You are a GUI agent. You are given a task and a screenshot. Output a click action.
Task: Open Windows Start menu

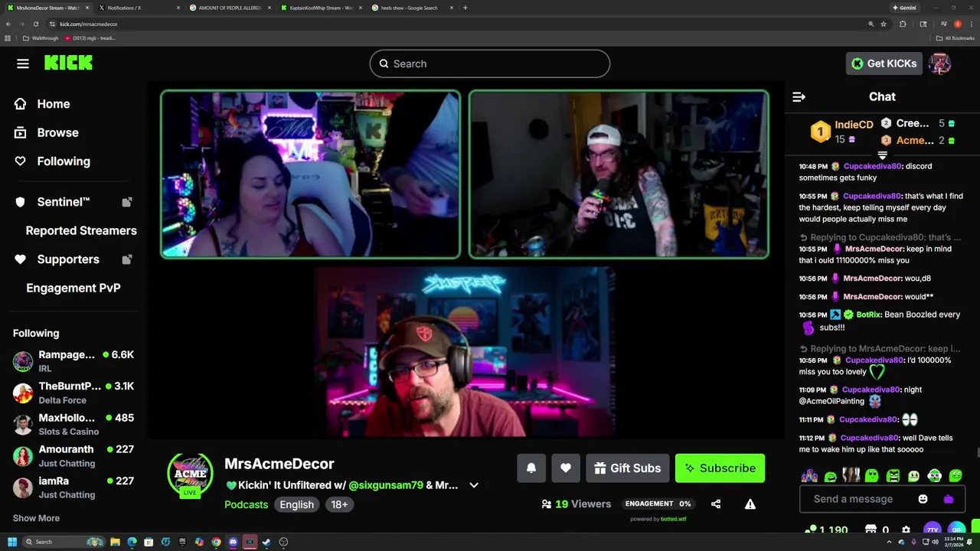click(11, 542)
